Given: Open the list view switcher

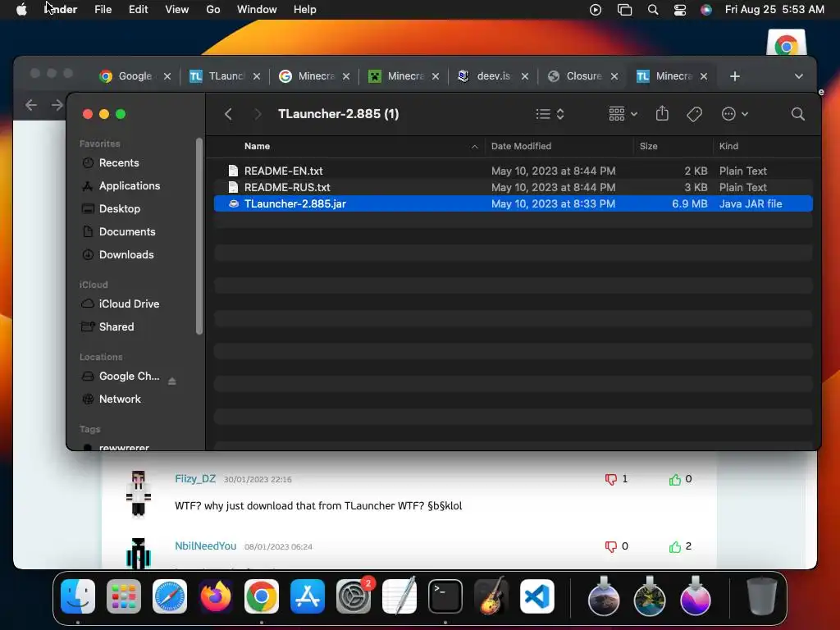Looking at the screenshot, I should (550, 114).
